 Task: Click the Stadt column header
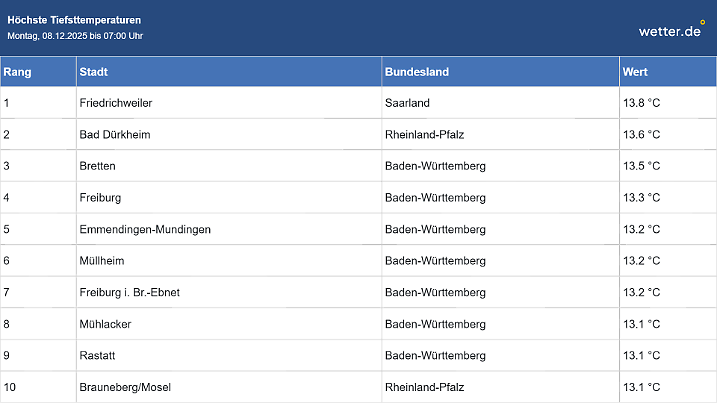coord(94,72)
